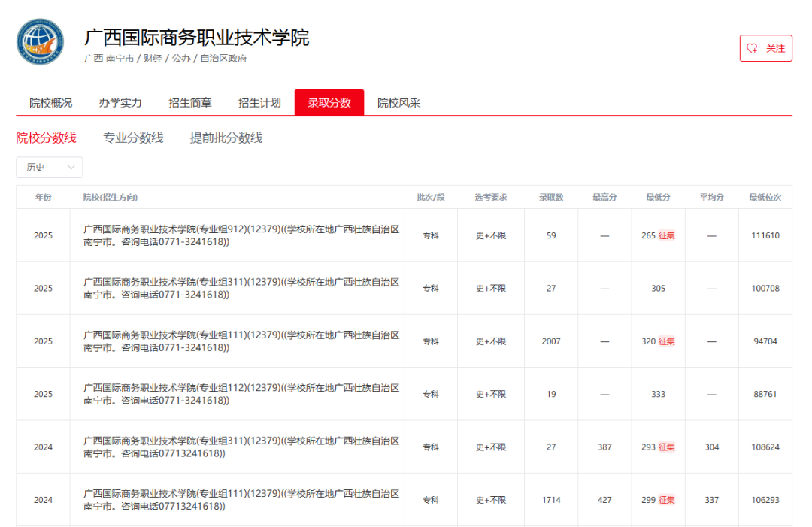Click the 专业组912 school name row text
Image resolution: width=812 pixels, height=527 pixels.
pos(241,235)
